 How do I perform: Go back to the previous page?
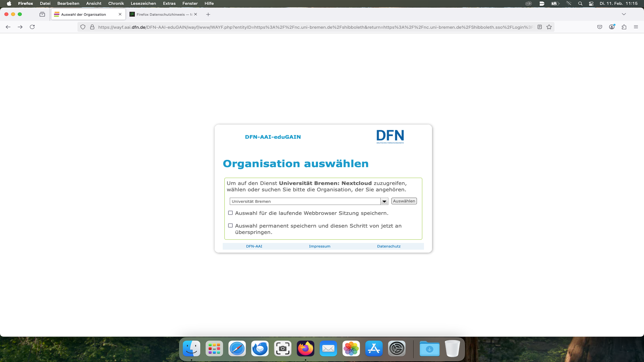[x=8, y=27]
